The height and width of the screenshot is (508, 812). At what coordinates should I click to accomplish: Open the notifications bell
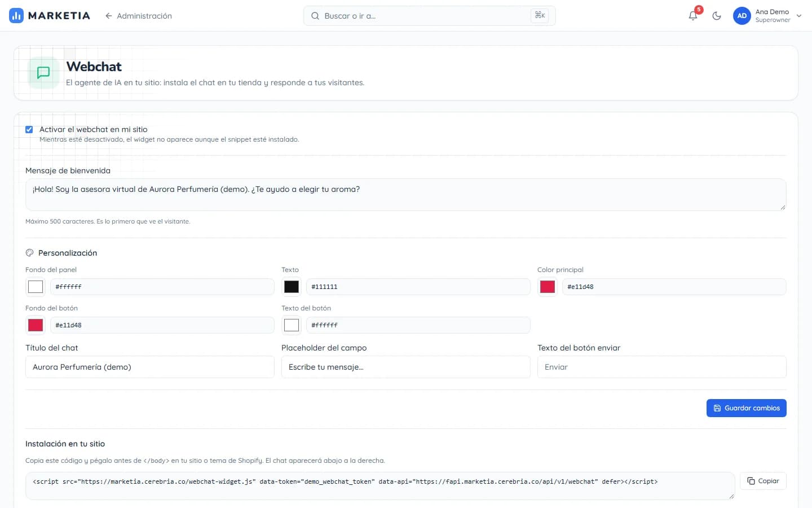tap(693, 16)
